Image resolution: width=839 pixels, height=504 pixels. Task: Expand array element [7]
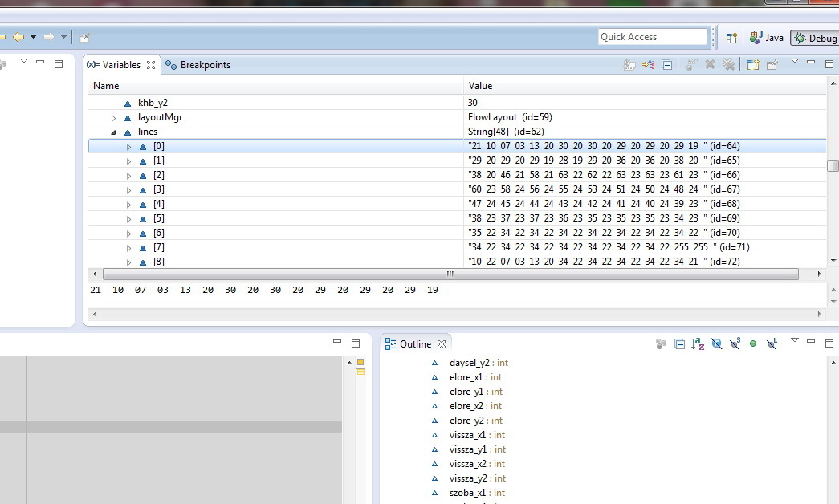coord(129,248)
